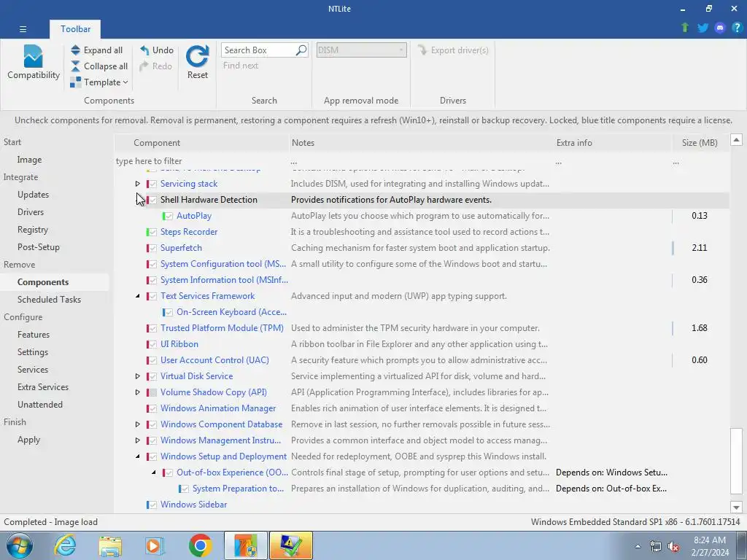This screenshot has height=560, width=747.
Task: Toggle User Account Control checkbox
Action: (x=152, y=360)
